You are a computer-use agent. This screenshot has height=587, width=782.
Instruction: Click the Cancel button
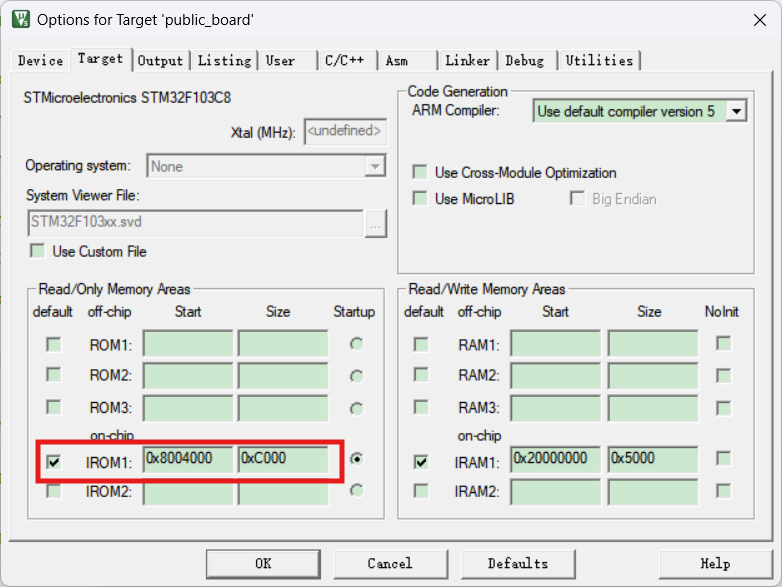pos(391,564)
